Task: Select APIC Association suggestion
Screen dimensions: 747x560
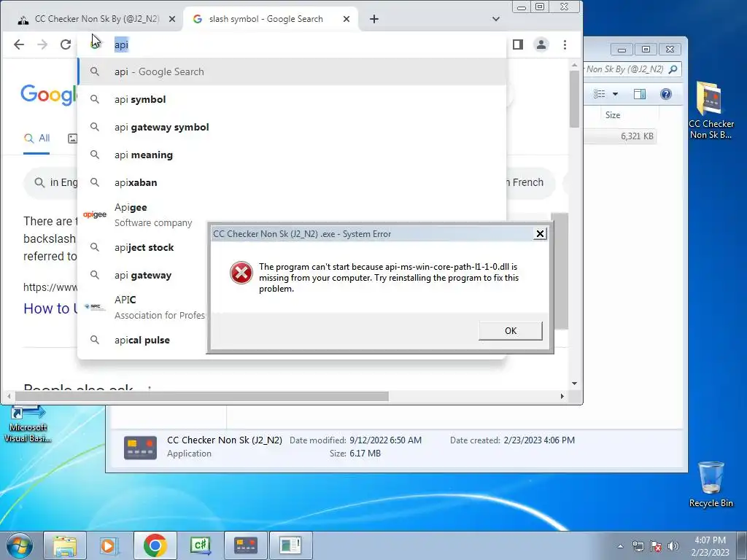Action: click(x=143, y=307)
